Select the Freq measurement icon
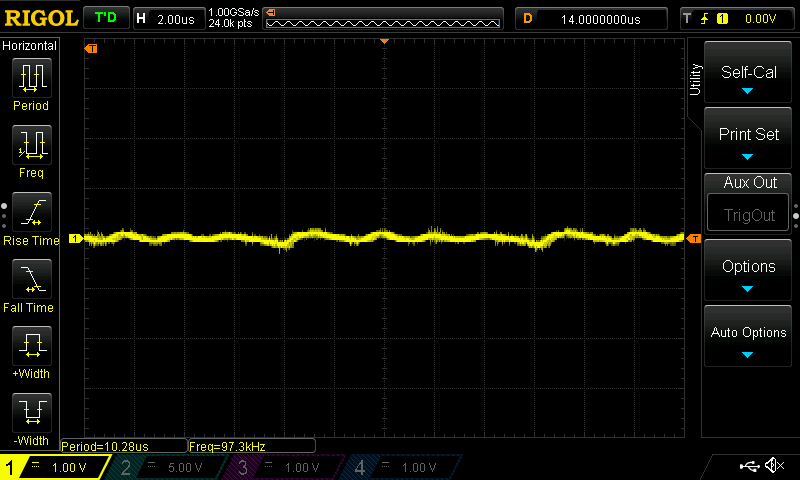The width and height of the screenshot is (800, 480). (x=32, y=145)
